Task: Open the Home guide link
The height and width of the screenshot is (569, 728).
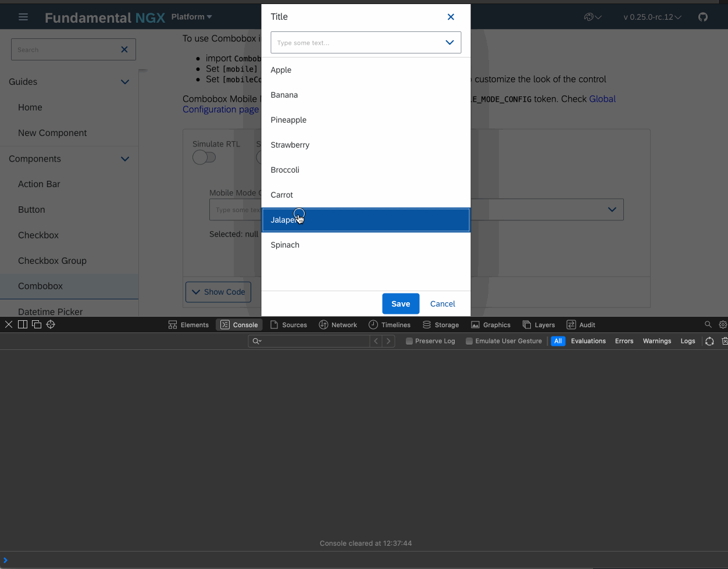Action: pyautogui.click(x=30, y=108)
